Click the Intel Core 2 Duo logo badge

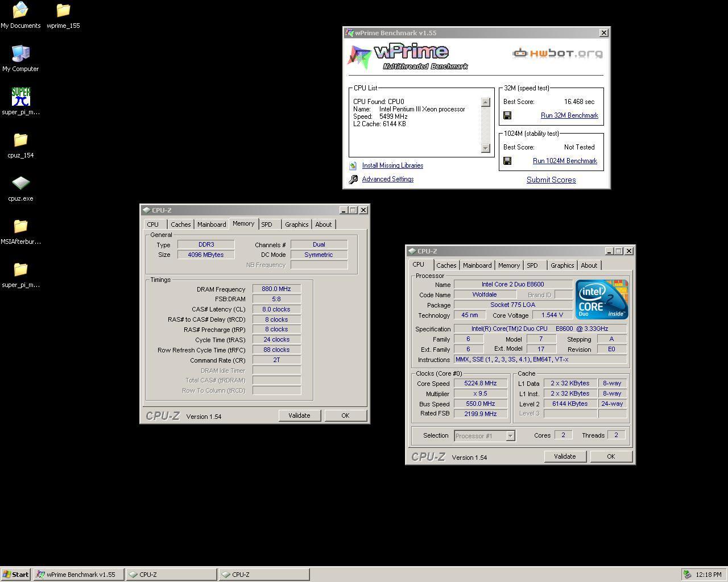pyautogui.click(x=602, y=299)
